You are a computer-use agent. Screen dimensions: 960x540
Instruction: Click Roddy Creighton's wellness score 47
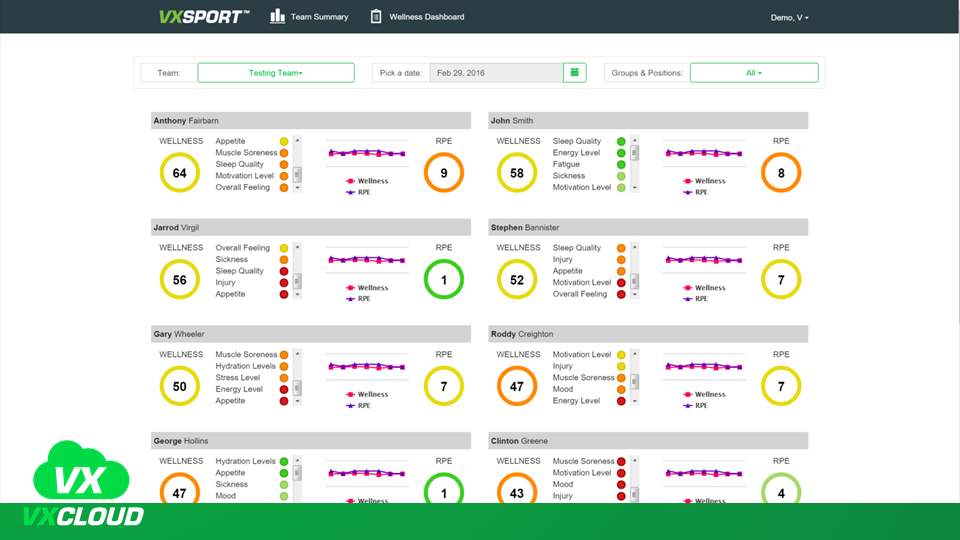coord(517,386)
